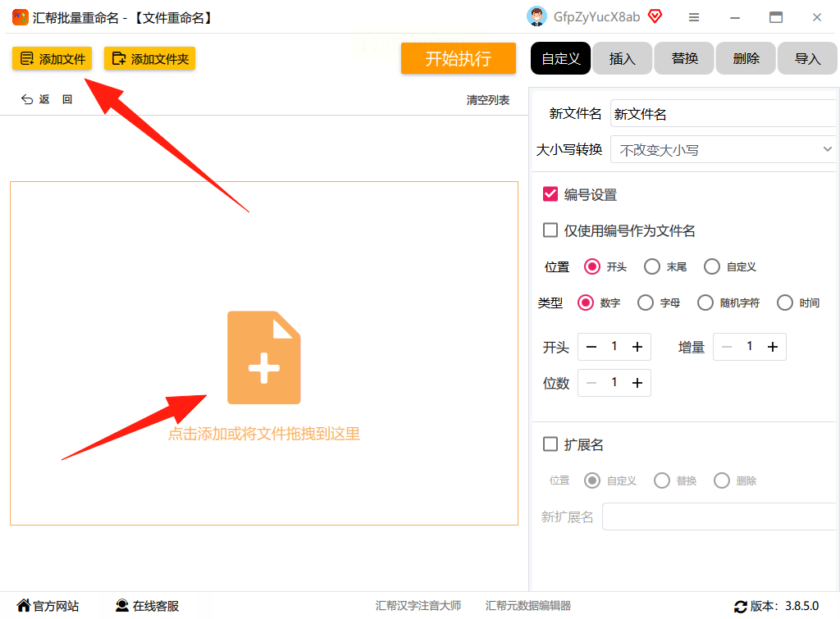840x619 pixels.
Task: Expand the 大小写转换 dropdown
Action: tap(724, 150)
